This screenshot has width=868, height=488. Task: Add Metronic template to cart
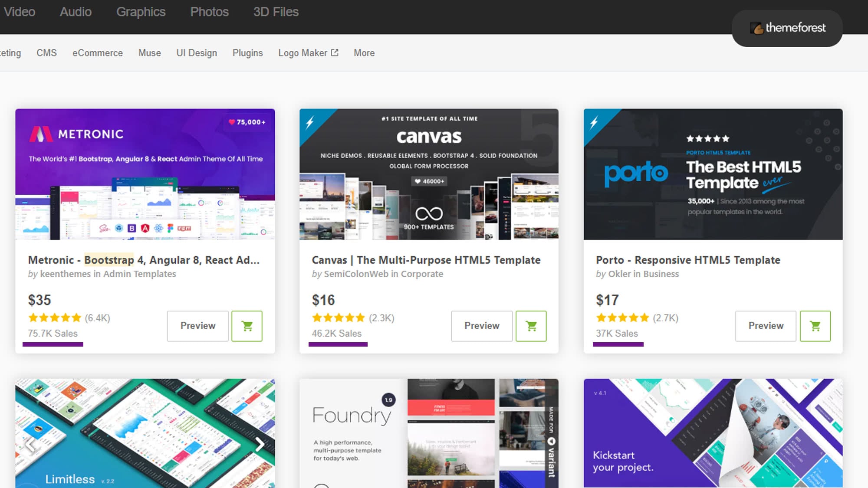pyautogui.click(x=247, y=326)
